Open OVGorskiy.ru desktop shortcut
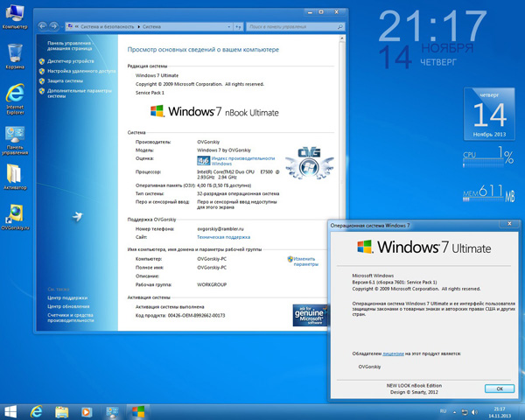Viewport: 525px width, 420px height. (15, 217)
